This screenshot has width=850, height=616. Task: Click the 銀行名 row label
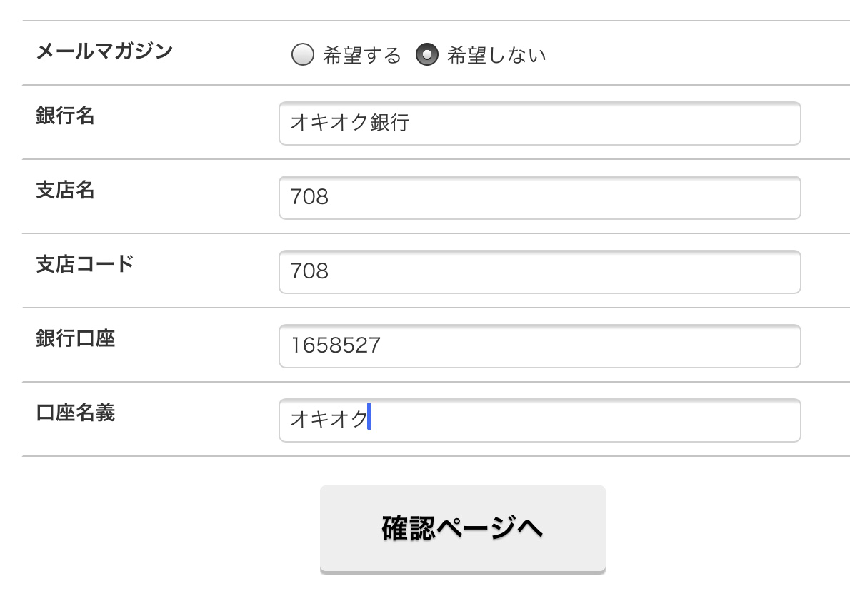(65, 116)
